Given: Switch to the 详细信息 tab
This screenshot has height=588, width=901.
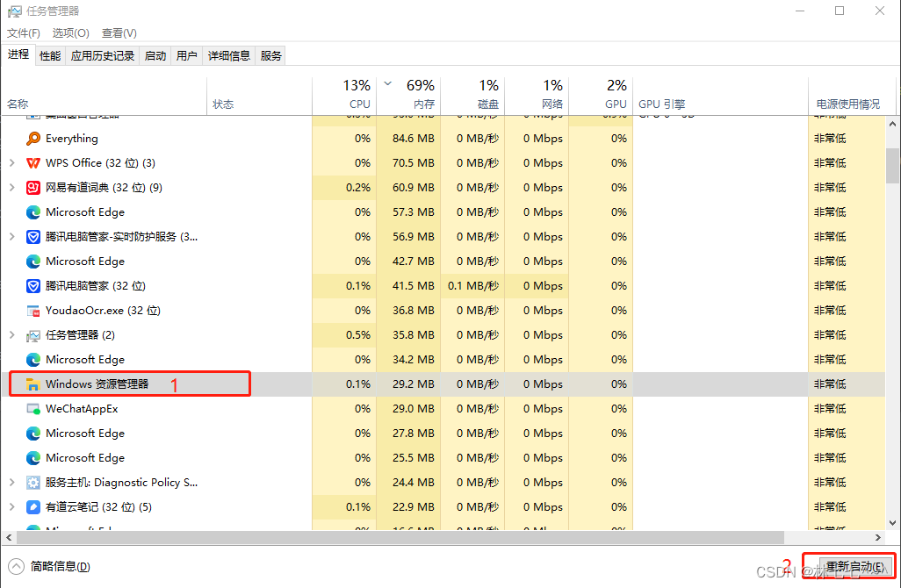Looking at the screenshot, I should pyautogui.click(x=228, y=55).
